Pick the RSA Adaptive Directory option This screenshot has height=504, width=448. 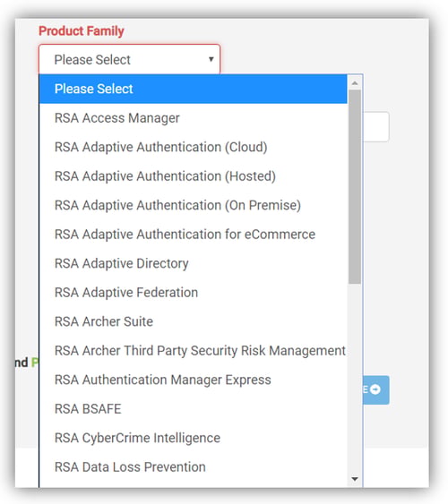point(193,263)
